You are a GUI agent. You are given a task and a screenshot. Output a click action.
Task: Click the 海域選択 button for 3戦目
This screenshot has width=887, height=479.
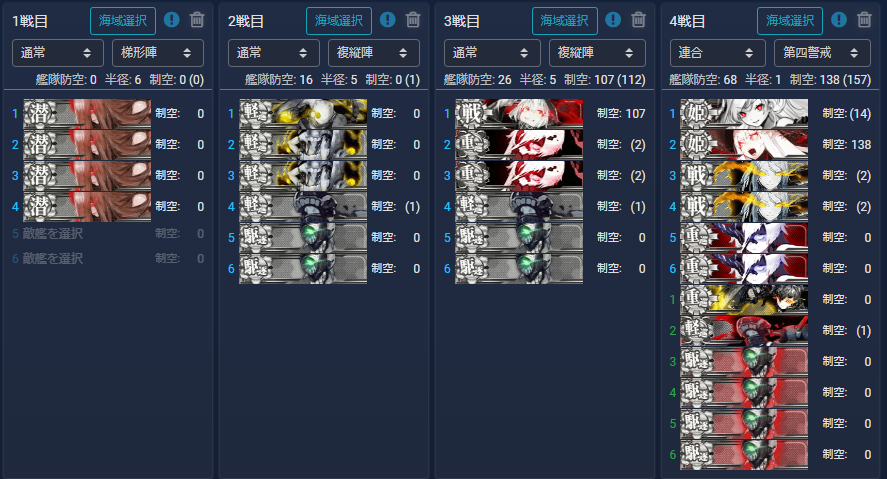coord(565,21)
